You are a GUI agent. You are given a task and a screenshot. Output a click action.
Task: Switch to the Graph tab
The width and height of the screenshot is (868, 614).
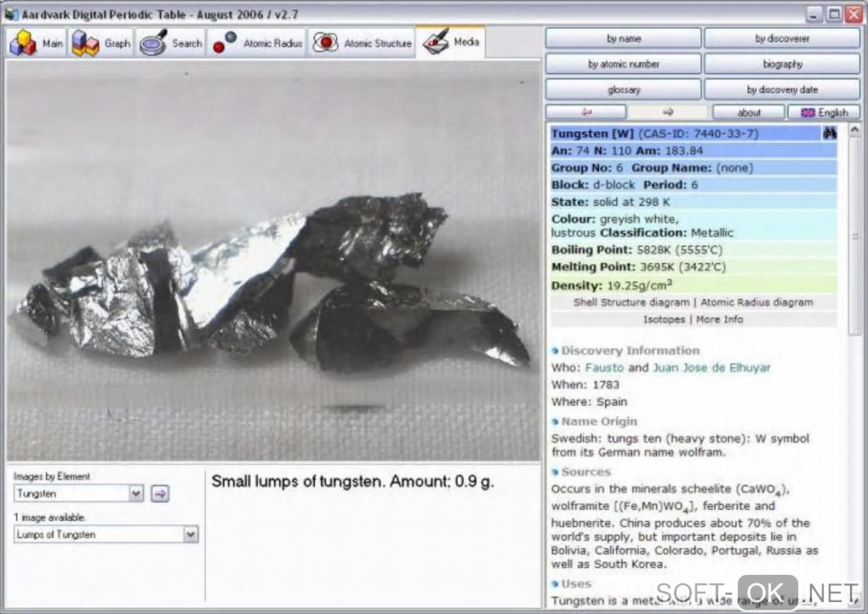tap(100, 43)
